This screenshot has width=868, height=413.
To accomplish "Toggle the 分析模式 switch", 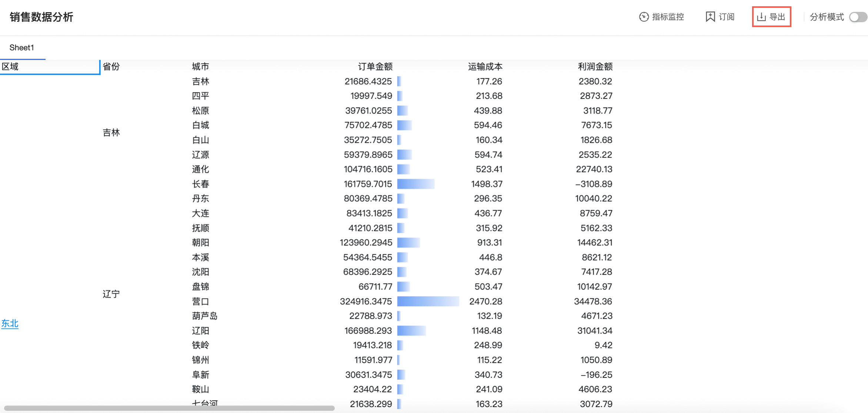I will 858,17.
